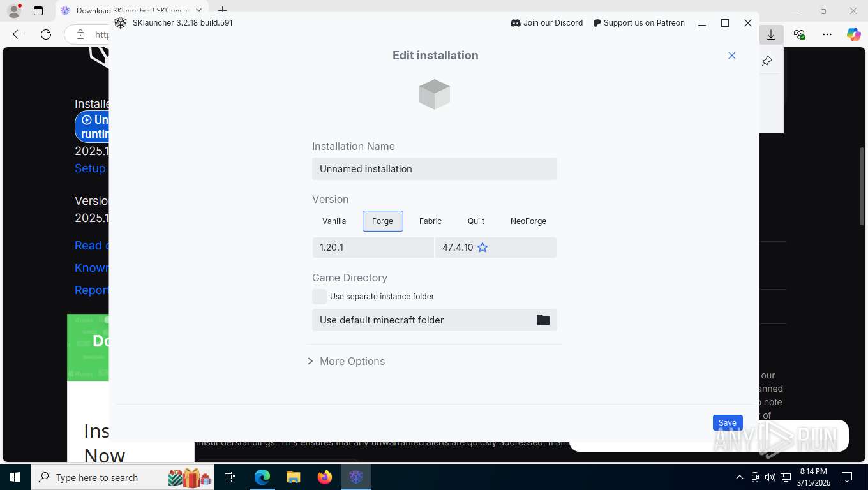Open SKlauncher from the taskbar

[356, 477]
